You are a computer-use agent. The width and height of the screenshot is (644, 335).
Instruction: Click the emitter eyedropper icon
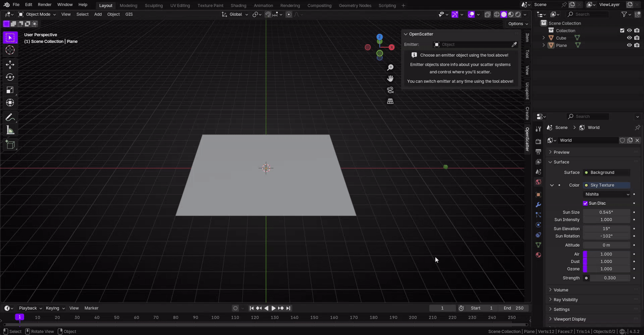click(x=514, y=45)
